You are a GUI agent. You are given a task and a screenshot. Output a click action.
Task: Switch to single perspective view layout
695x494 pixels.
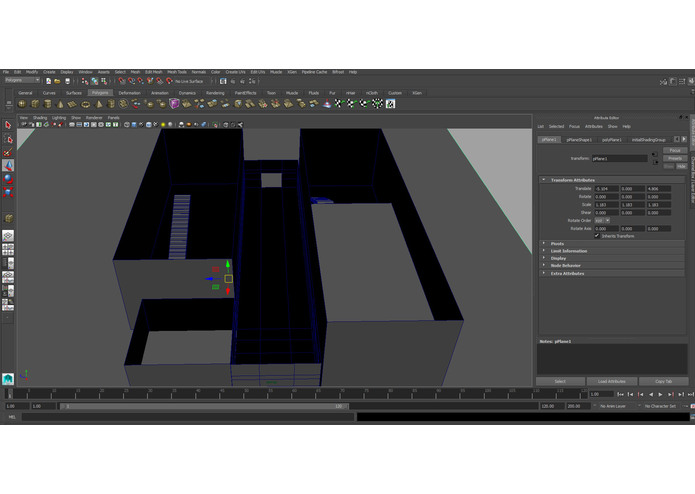[8, 236]
